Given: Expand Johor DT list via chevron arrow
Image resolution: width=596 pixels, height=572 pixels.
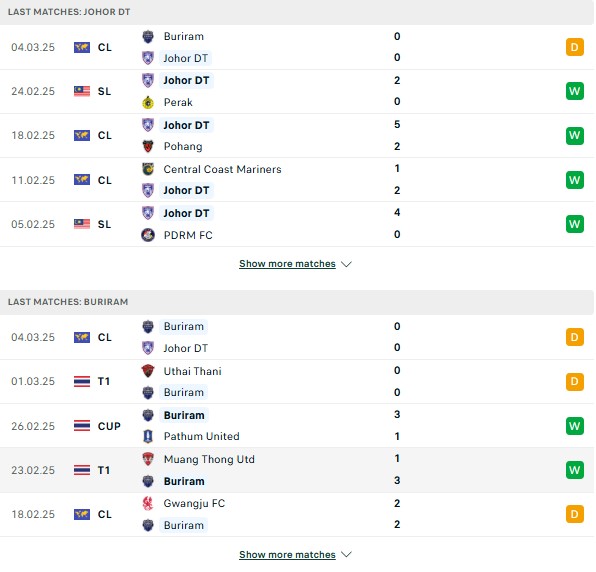Looking at the screenshot, I should 346,264.
